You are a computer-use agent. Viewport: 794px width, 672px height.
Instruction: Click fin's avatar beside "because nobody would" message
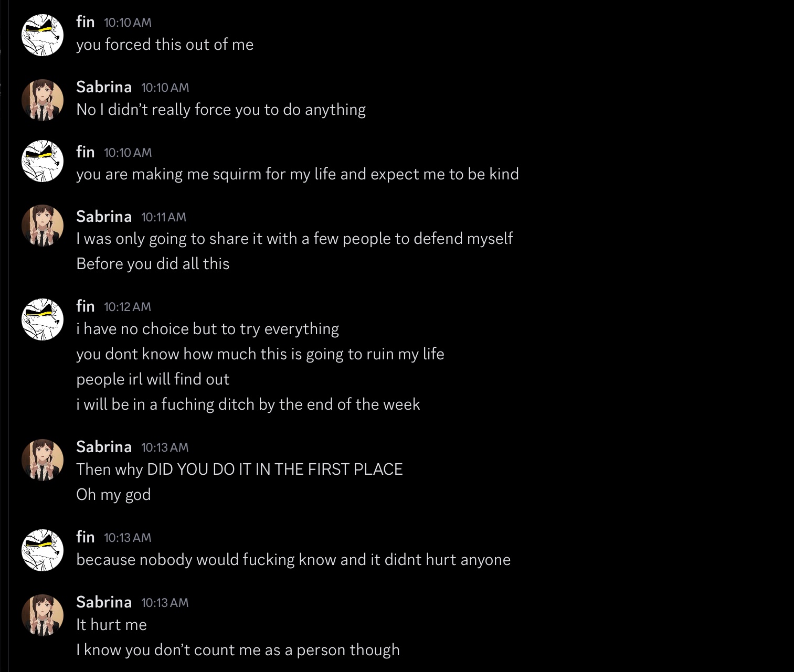click(x=43, y=550)
